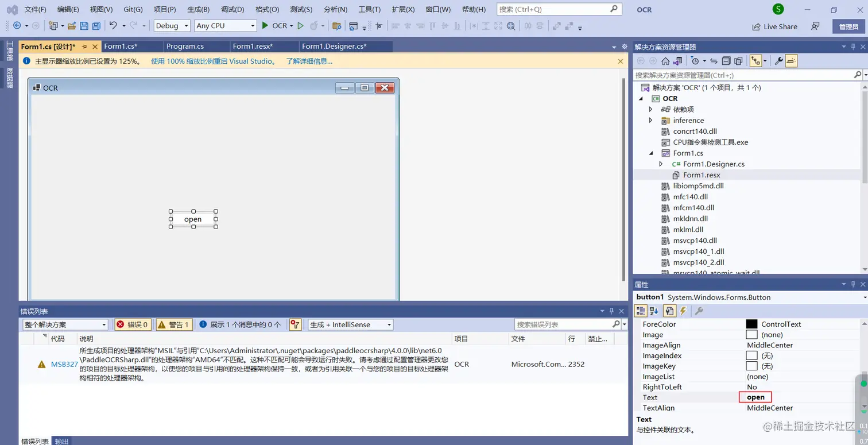868x445 pixels.
Task: Open the button1 object selector dropdown in Properties
Action: 865,297
